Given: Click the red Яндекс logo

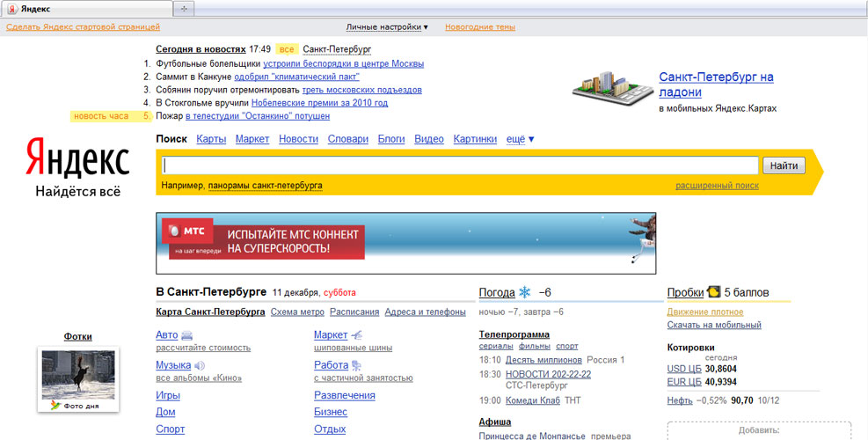Looking at the screenshot, I should click(77, 157).
